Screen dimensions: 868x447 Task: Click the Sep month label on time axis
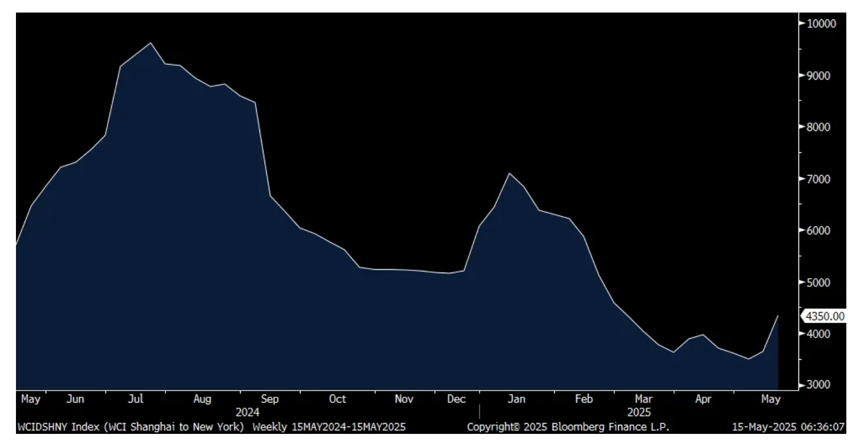tap(270, 399)
